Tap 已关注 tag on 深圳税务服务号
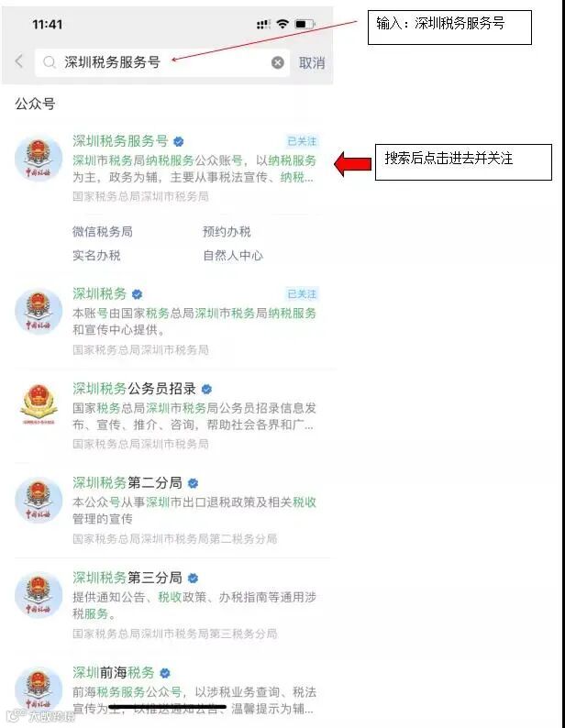 302,141
